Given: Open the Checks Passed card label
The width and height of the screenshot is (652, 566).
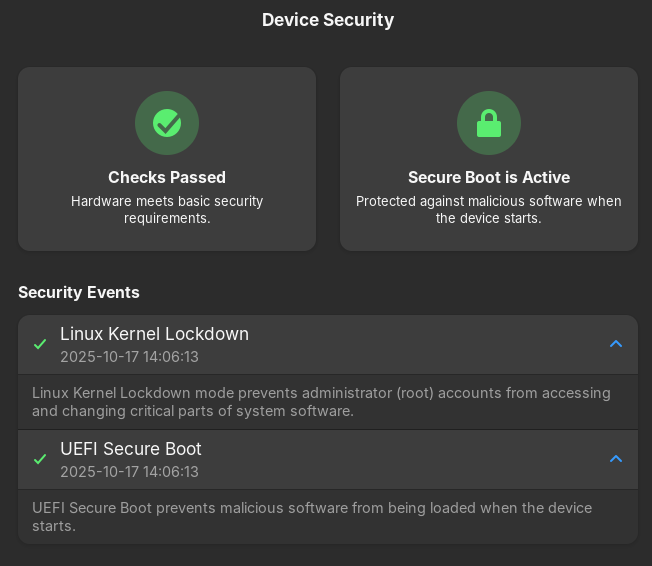Looking at the screenshot, I should point(167,177).
